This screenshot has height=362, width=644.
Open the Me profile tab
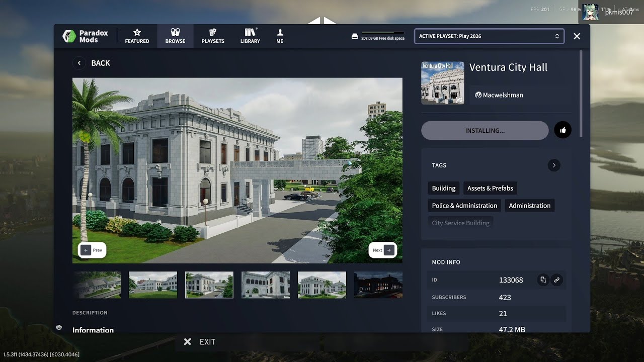[280, 36]
